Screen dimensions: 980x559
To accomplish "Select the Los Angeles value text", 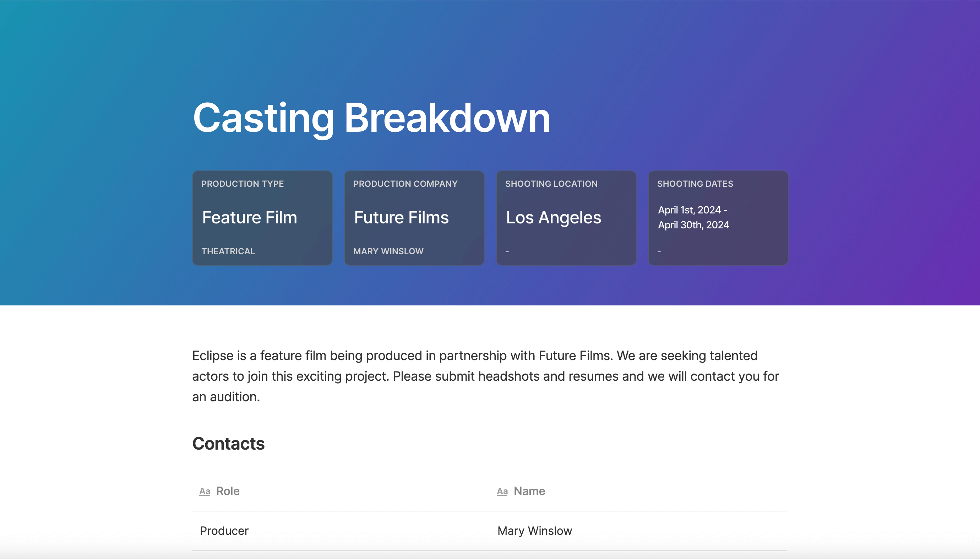I will click(x=553, y=217).
